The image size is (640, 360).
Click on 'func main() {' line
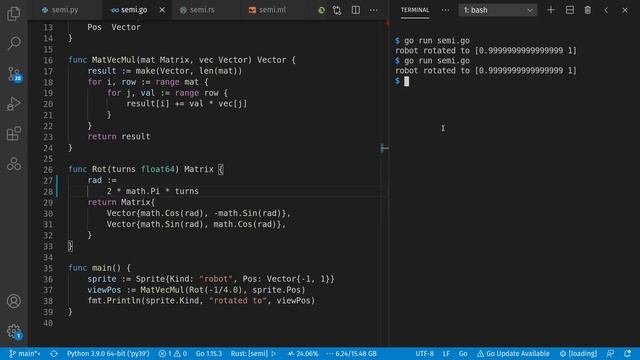coord(100,268)
